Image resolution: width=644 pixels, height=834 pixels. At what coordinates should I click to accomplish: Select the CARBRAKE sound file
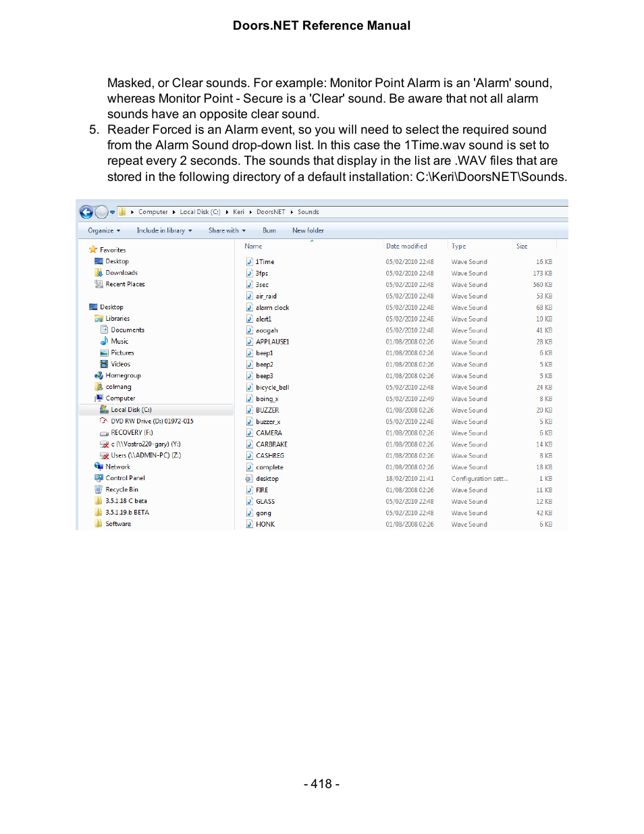click(271, 444)
